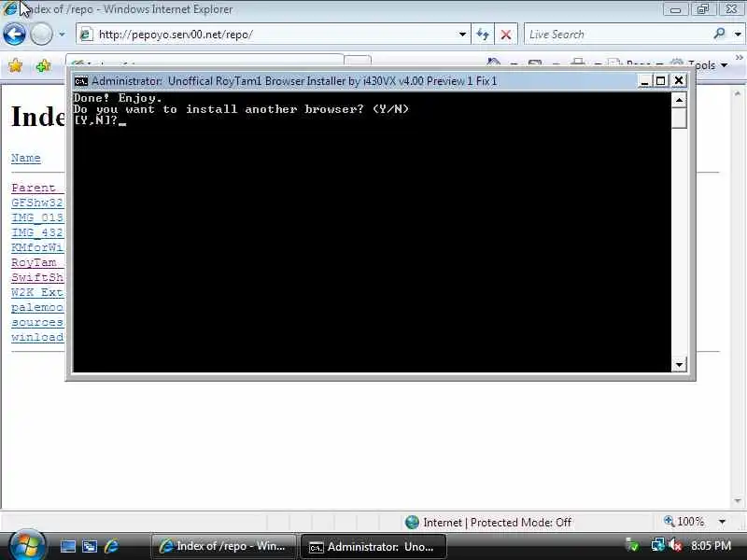Open the SwiftSh link
Image resolution: width=747 pixels, height=560 pixels.
pos(37,277)
